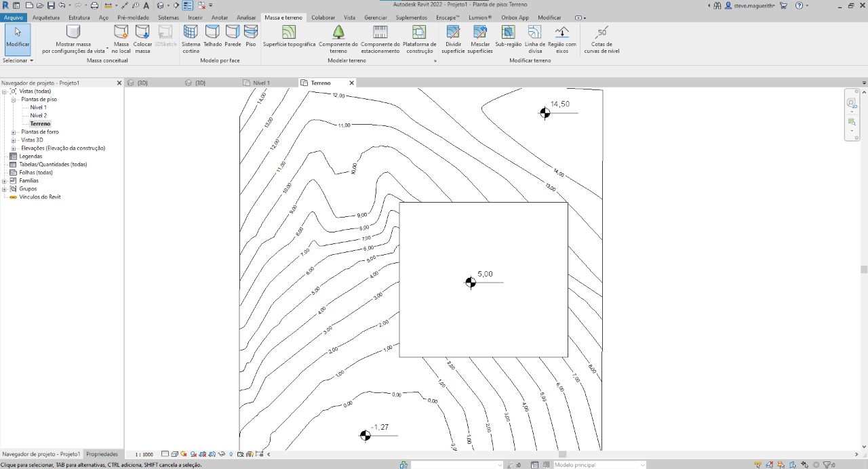Open steve.maguerith account dropdown
The width and height of the screenshot is (868, 469).
click(755, 5)
